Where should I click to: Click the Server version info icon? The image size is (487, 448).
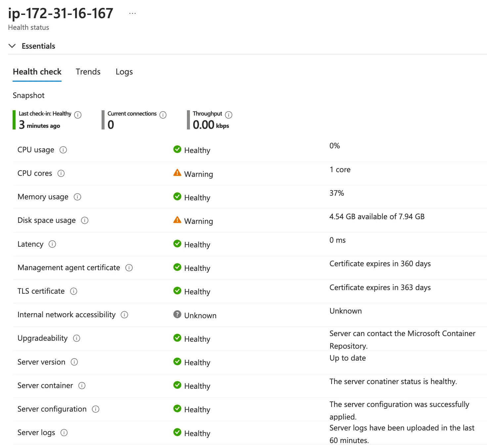74,362
